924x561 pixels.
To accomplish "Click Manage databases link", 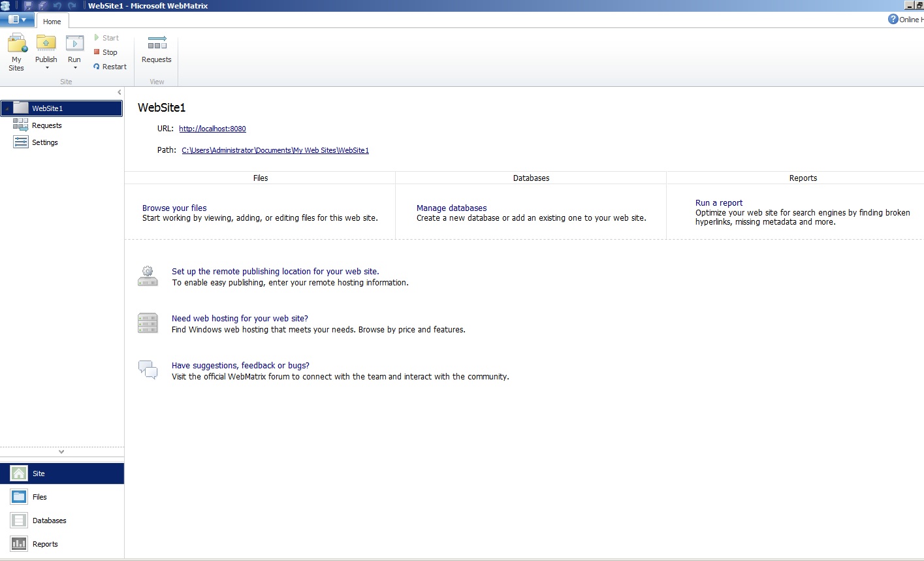I will [x=451, y=208].
